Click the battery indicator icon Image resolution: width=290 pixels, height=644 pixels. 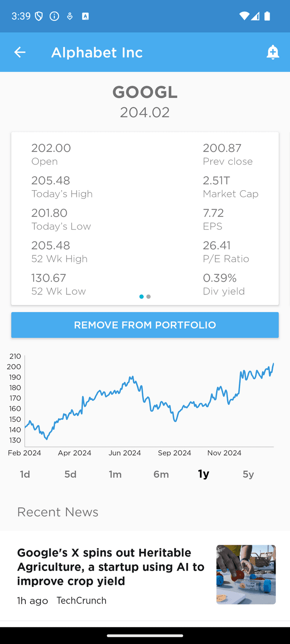[x=267, y=16]
